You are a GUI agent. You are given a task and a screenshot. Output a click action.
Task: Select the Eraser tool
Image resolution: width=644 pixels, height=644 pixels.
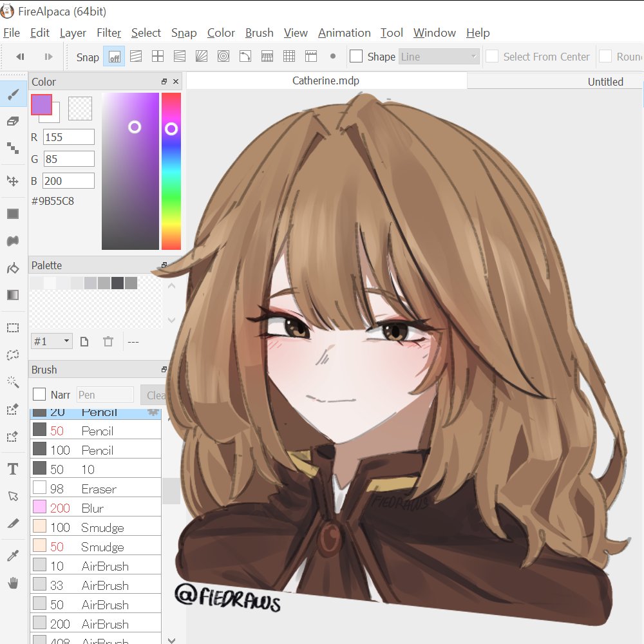tap(13, 120)
